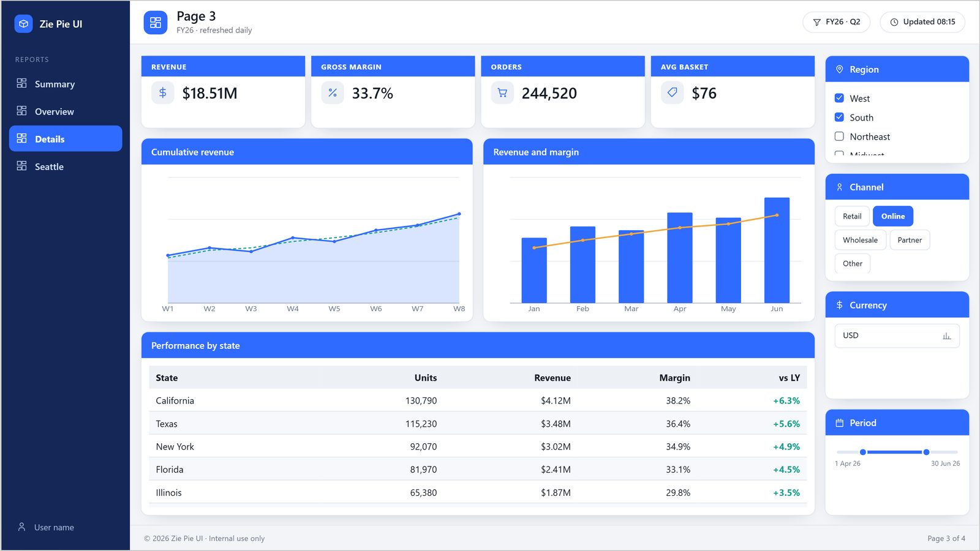Click the Updated 08:15 button
980x551 pixels.
[x=922, y=22]
